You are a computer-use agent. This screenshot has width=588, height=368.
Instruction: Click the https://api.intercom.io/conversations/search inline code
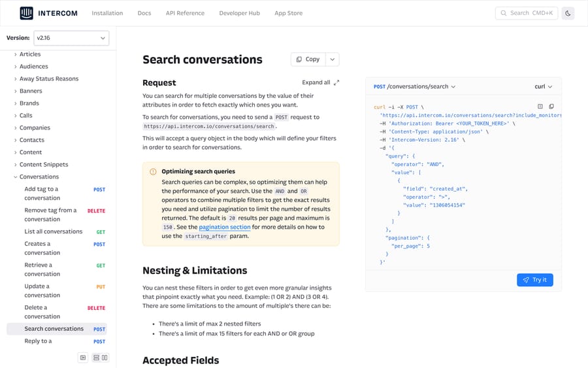click(x=209, y=126)
